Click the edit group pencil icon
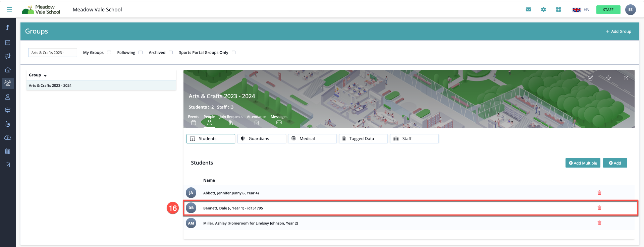Image resolution: width=644 pixels, height=247 pixels. point(590,78)
